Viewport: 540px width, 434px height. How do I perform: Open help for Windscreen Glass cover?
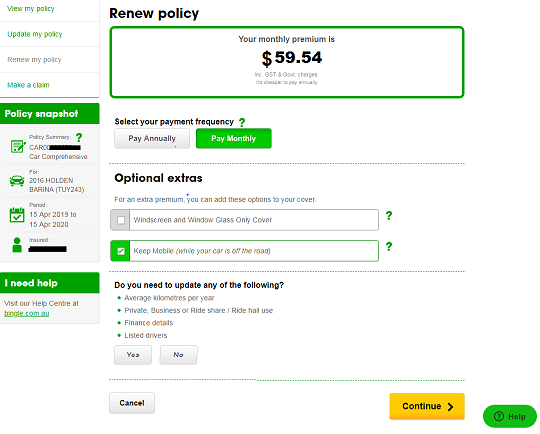click(389, 216)
